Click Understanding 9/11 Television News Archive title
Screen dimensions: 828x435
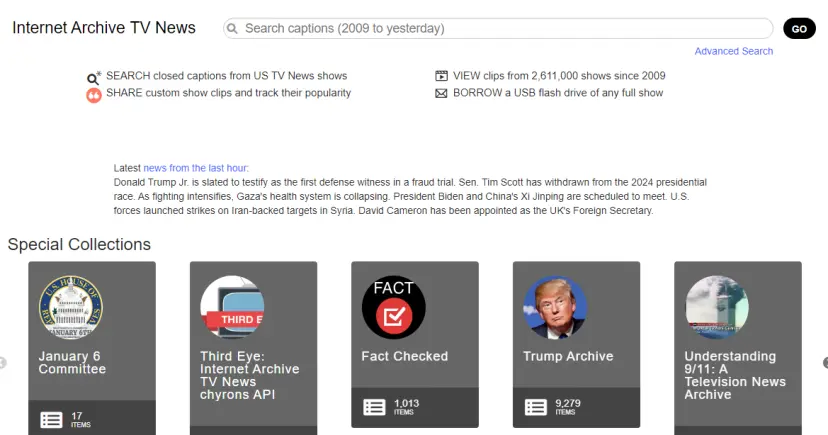pyautogui.click(x=735, y=375)
